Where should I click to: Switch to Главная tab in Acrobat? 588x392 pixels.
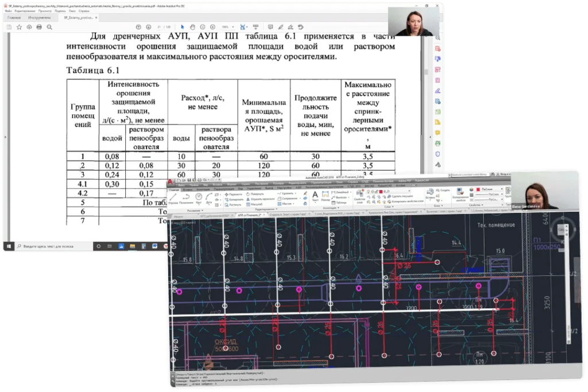coord(14,18)
